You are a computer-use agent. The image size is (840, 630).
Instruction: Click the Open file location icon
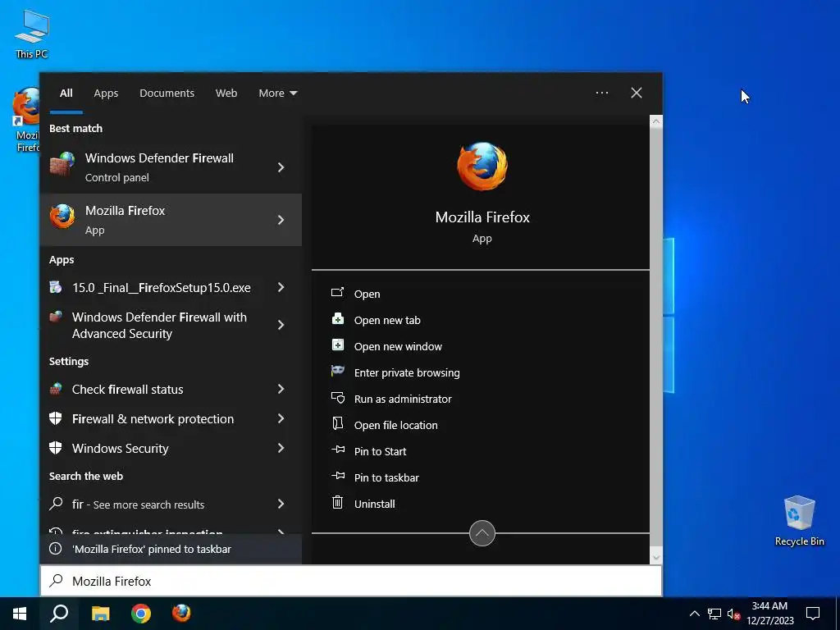coord(337,424)
